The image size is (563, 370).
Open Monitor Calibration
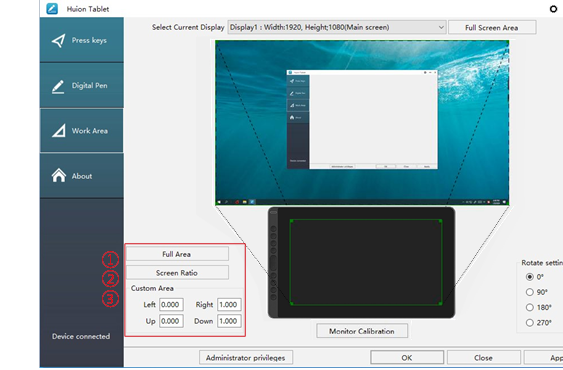coord(362,331)
